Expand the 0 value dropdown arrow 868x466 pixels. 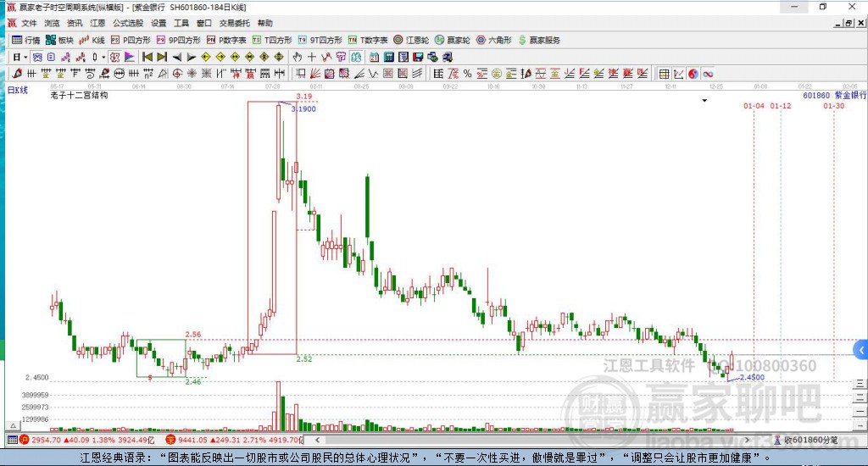[x=103, y=57]
